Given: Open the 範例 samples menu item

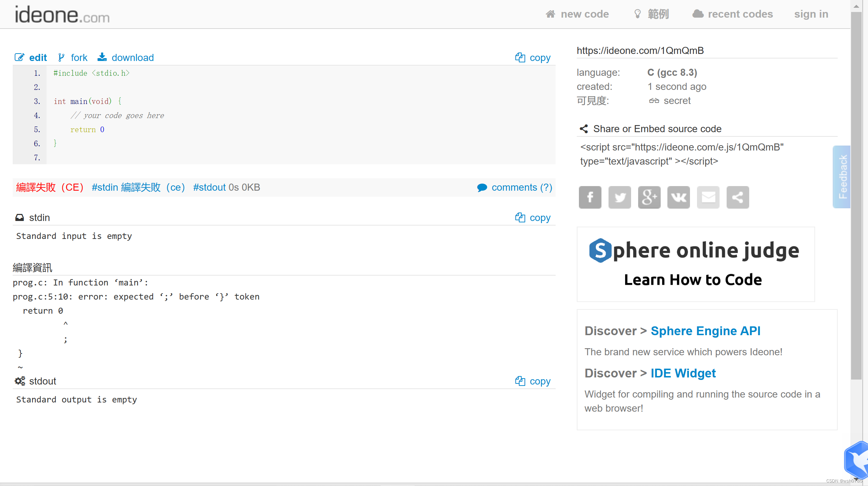Looking at the screenshot, I should [658, 14].
